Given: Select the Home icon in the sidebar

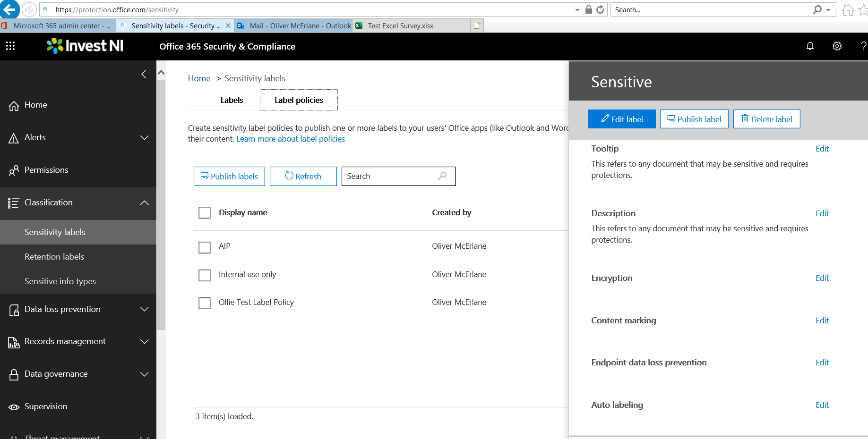Looking at the screenshot, I should (14, 105).
